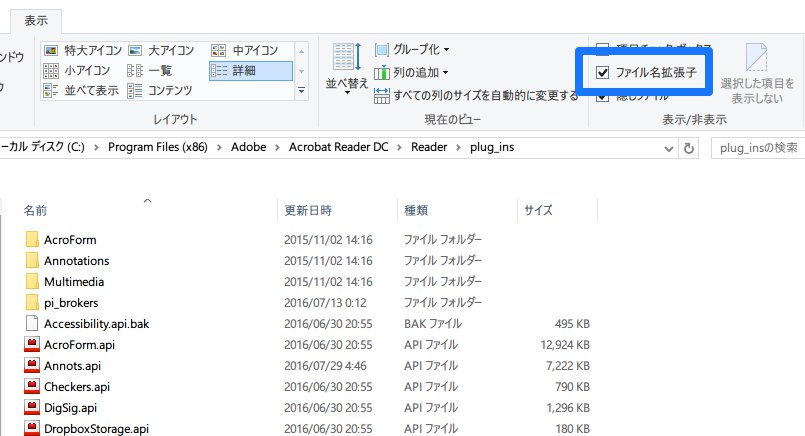Select the AcroForm folder icon
Viewport: 805px width, 436px height.
32,239
